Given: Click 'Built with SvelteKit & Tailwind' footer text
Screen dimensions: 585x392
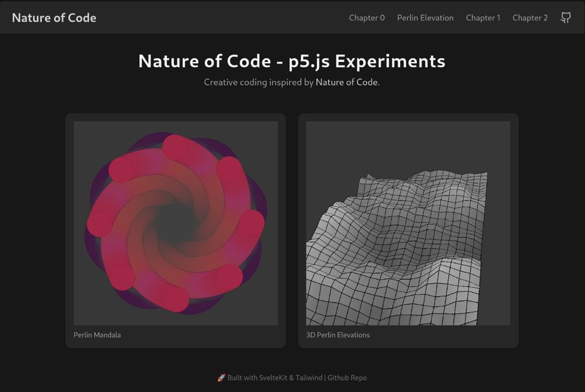Looking at the screenshot, I should 274,377.
